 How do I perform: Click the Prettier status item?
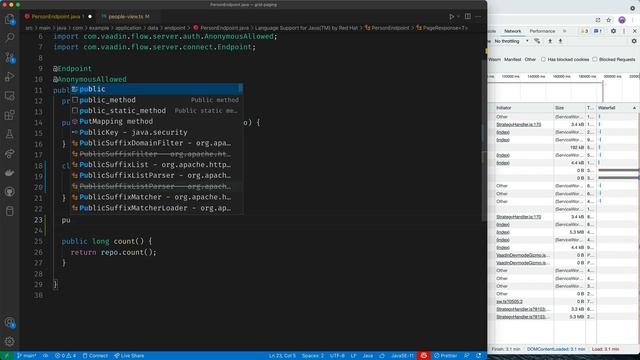point(446,356)
